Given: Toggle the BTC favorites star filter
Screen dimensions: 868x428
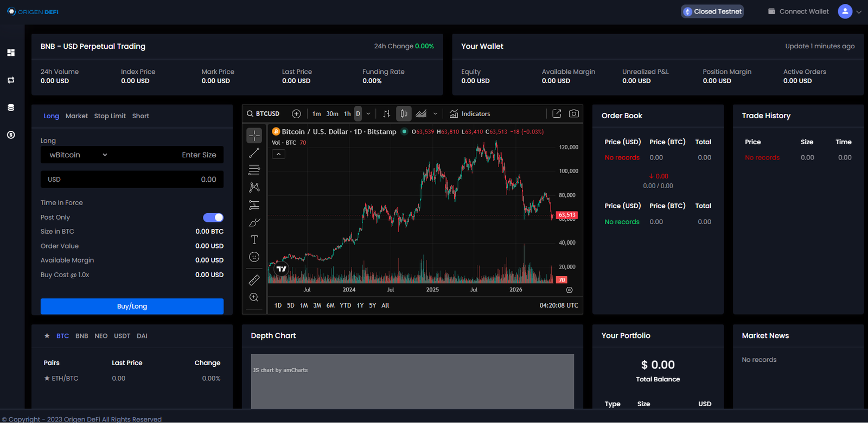Looking at the screenshot, I should point(47,336).
